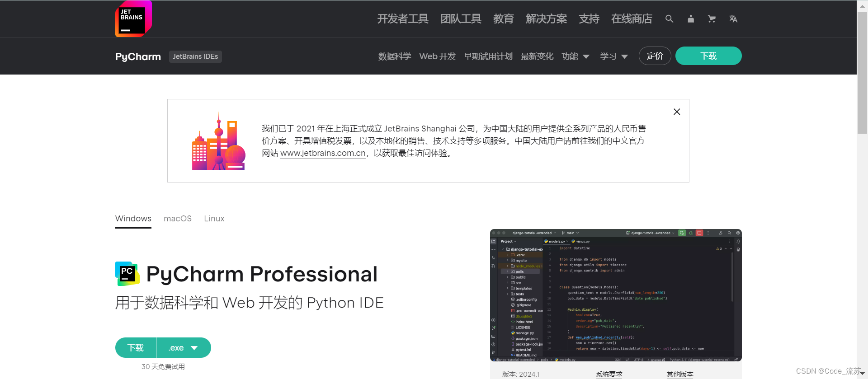Screen dimensions: 868x379
Task: Click the scrollbar down arrow
Action: coord(862,374)
